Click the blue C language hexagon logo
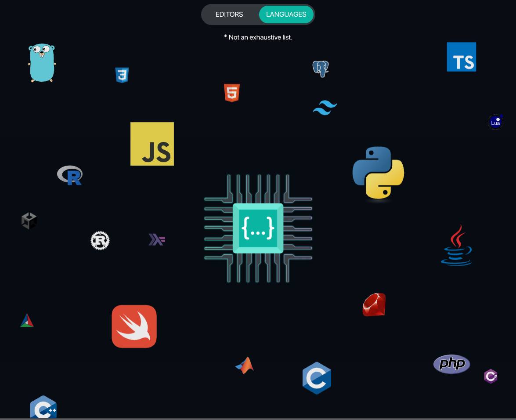516x420 pixels. 317,378
